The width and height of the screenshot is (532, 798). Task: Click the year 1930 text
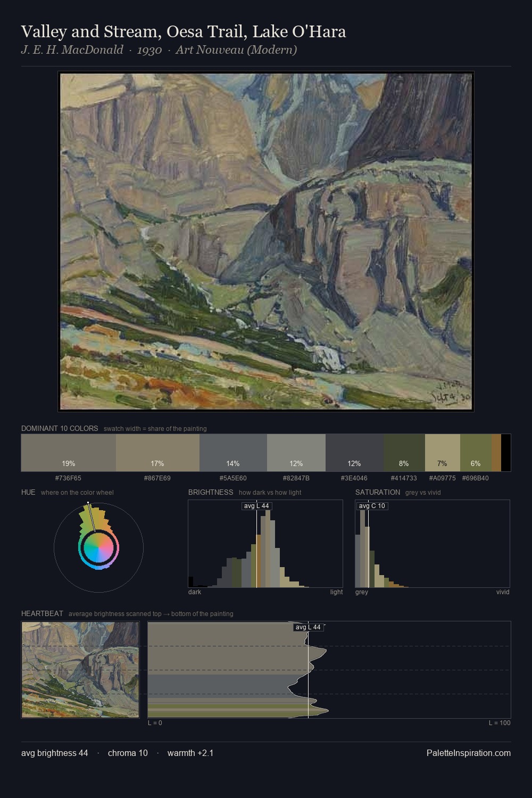coord(149,50)
